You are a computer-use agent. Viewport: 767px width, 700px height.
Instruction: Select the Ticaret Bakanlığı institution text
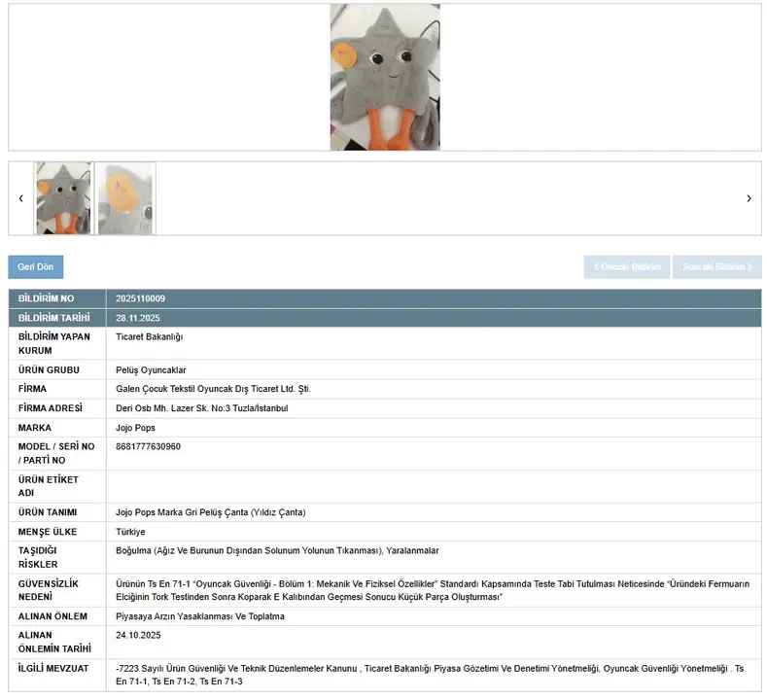coord(149,337)
